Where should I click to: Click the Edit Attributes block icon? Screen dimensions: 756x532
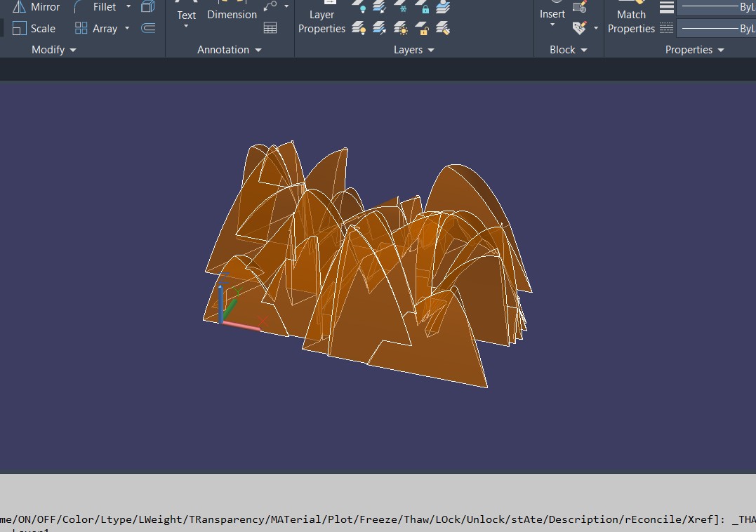tap(580, 28)
